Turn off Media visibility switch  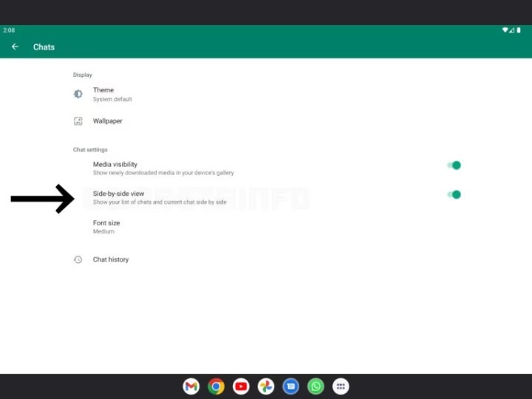tap(454, 166)
